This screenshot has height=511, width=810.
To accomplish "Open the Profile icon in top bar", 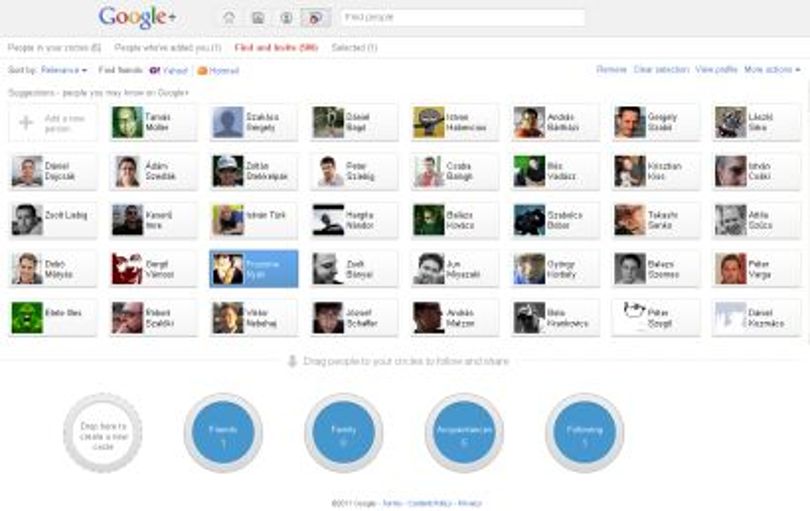I will pos(286,18).
